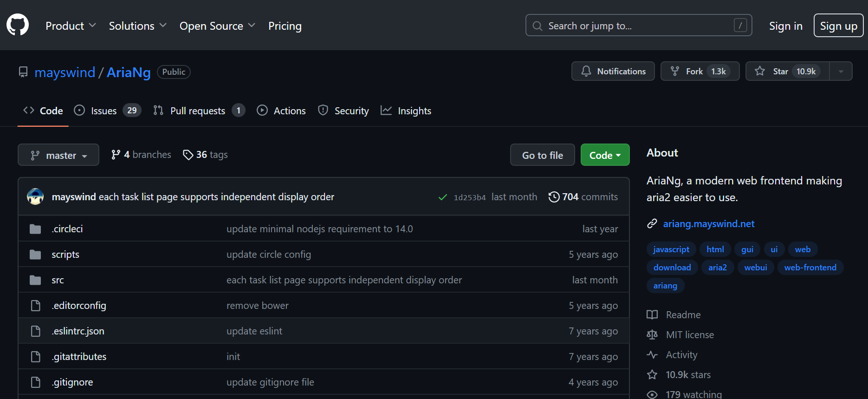Focus the Search or jump to field
Image resolution: width=868 pixels, height=399 pixels.
(638, 26)
